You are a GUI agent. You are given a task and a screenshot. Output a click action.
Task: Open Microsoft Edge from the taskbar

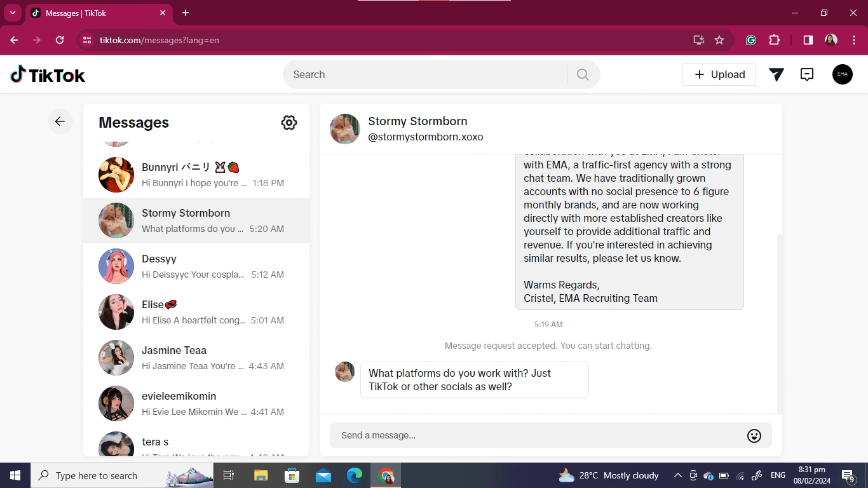(x=355, y=475)
